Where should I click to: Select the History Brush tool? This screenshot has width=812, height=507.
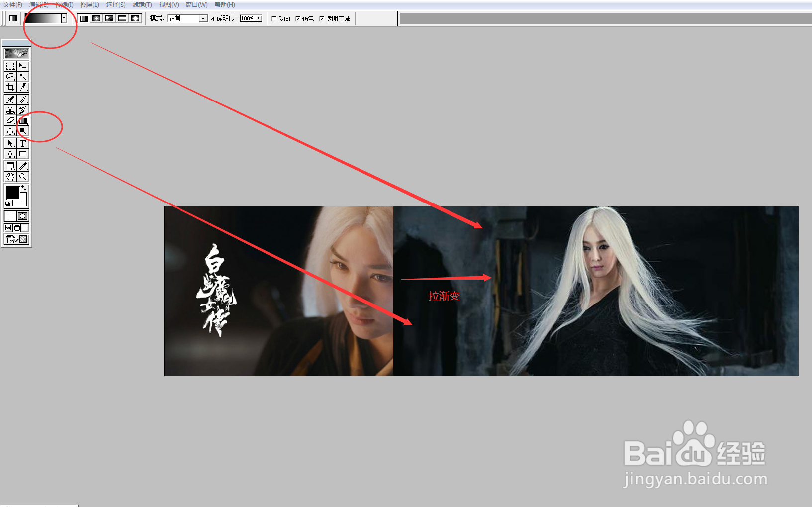(23, 110)
